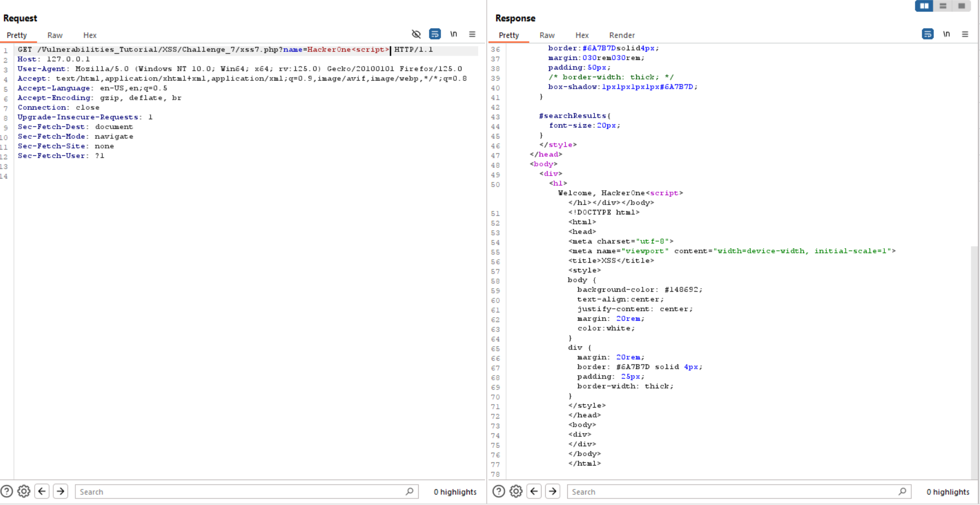This screenshot has height=505, width=980.
Task: Toggle word wrap icon in Request panel
Action: coord(435,34)
